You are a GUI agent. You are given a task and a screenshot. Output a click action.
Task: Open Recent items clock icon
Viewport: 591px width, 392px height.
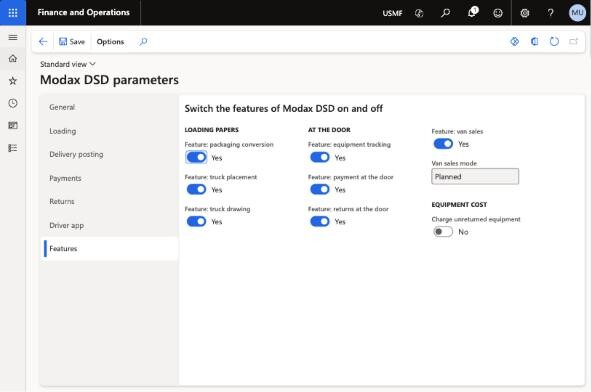13,103
